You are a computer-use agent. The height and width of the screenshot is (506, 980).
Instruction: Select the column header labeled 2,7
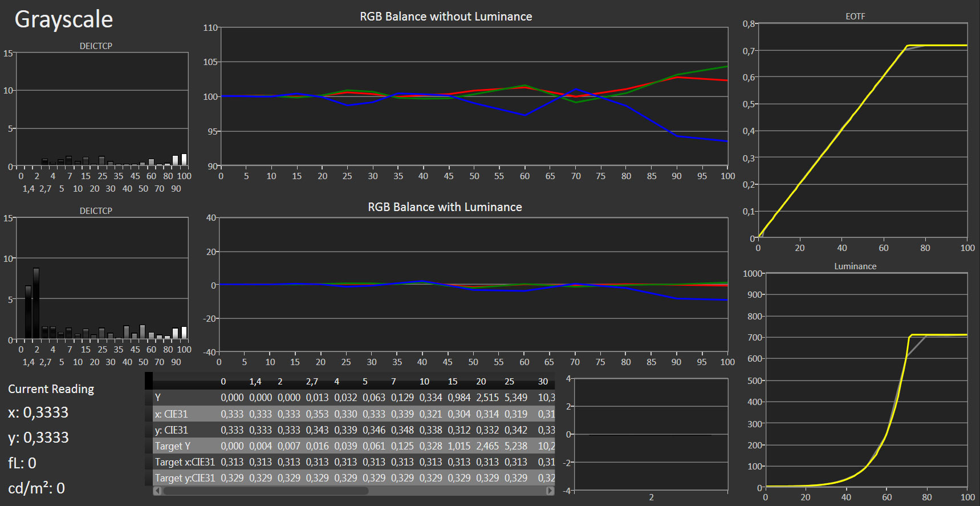pos(312,382)
